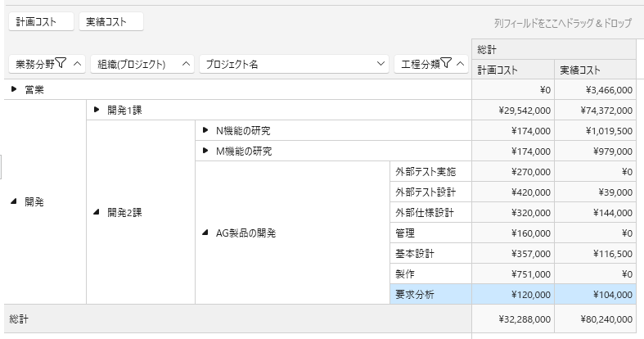Click the 計画コスト data field button
Viewport: 644px width, 339px height.
coord(41,22)
